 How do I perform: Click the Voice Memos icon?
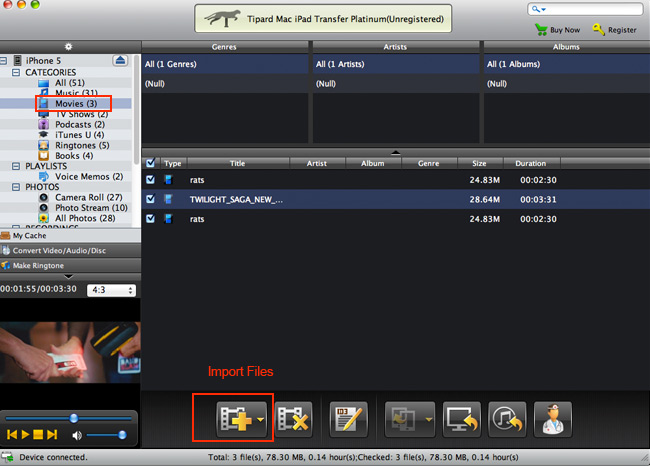tap(44, 177)
